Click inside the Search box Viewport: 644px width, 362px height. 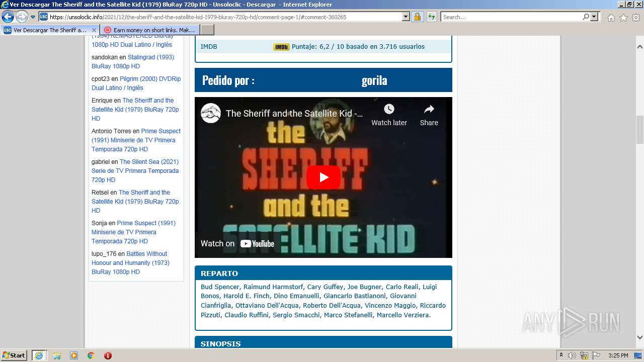(511, 17)
